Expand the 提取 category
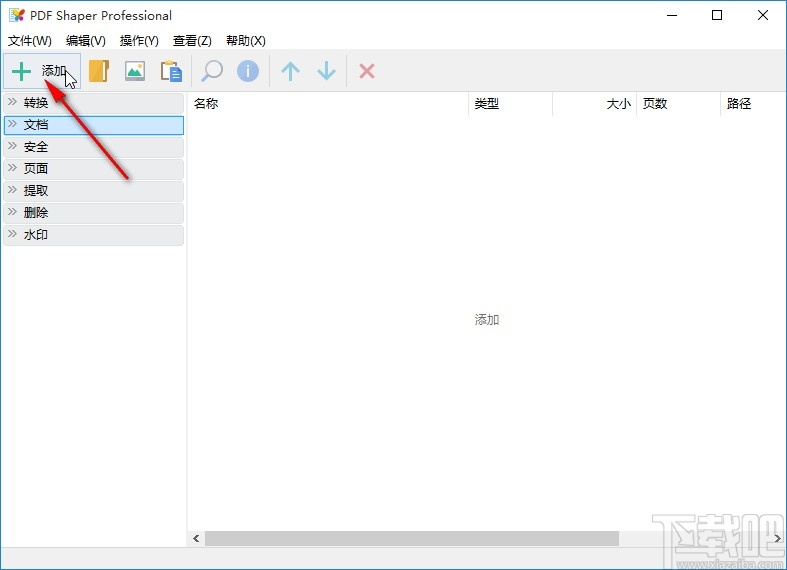787x570 pixels. [94, 191]
